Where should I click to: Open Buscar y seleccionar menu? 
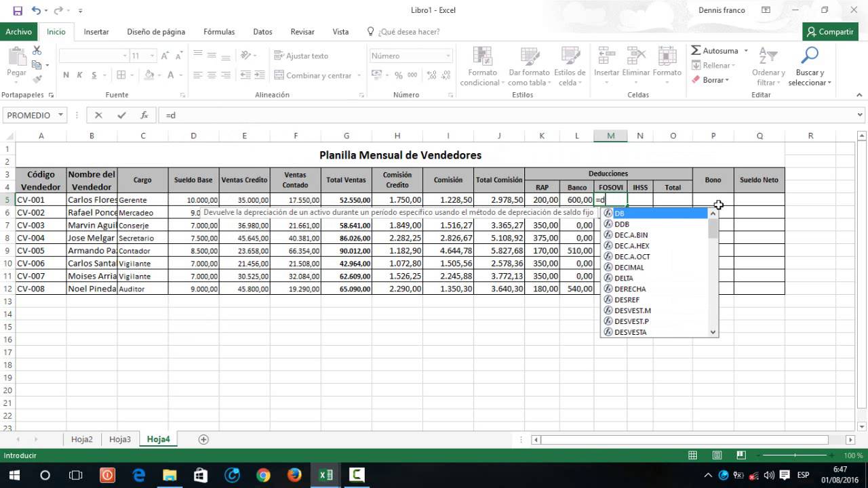click(x=810, y=66)
